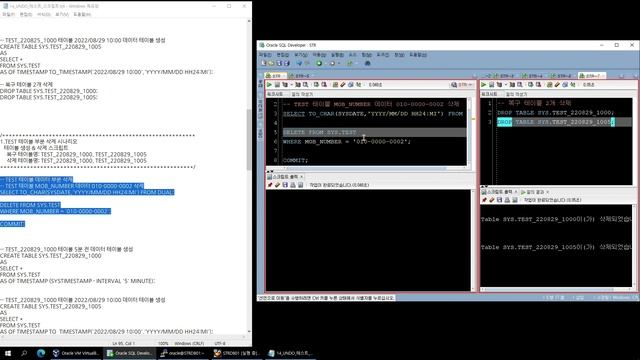
Task: Click left editor vertical scrollbar
Action: [x=469, y=131]
